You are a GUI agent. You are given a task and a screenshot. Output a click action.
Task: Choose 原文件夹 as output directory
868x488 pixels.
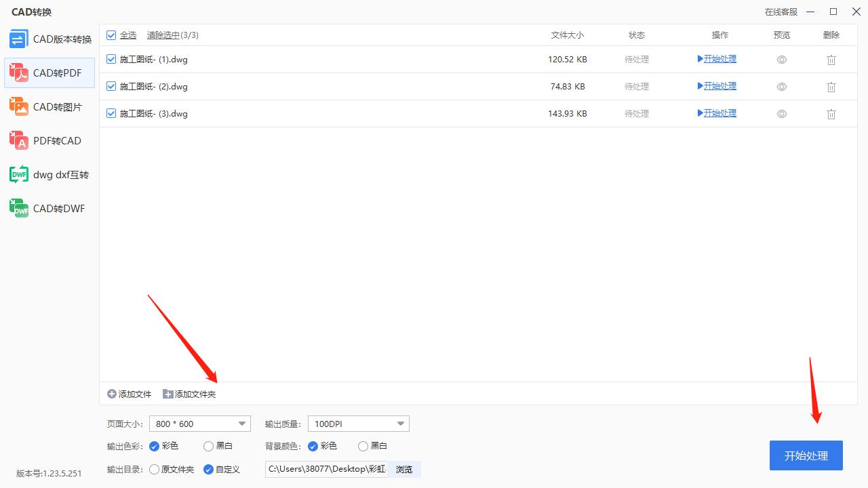tap(154, 469)
